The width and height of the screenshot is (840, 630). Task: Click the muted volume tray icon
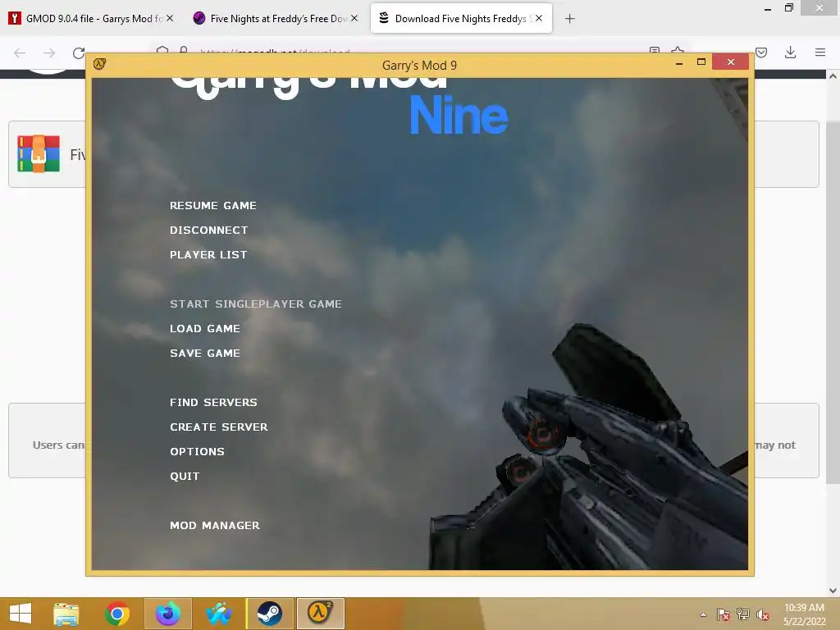tap(763, 614)
